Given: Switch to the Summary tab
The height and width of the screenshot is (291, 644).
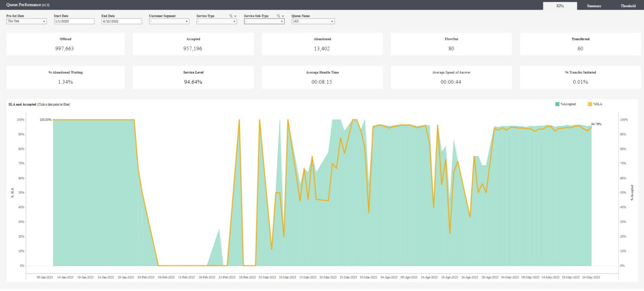Looking at the screenshot, I should pyautogui.click(x=594, y=6).
